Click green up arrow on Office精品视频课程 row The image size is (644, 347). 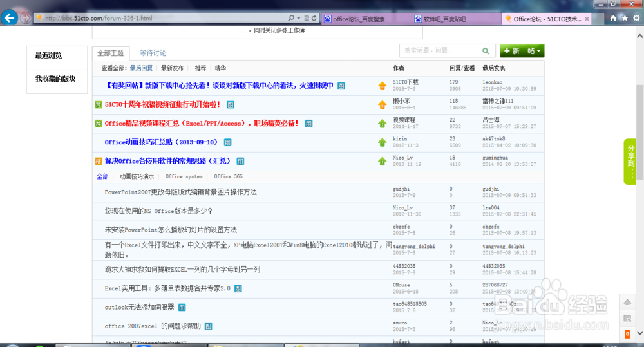(383, 123)
